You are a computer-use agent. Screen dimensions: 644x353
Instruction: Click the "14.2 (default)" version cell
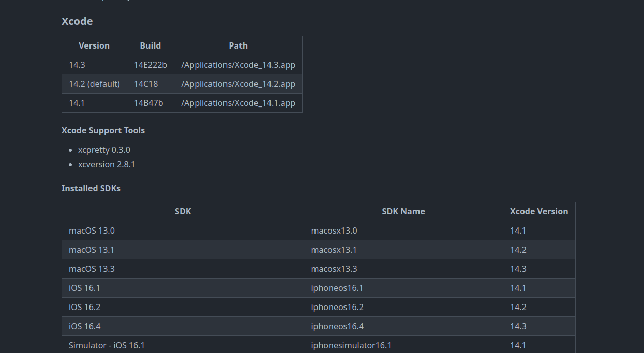click(94, 84)
